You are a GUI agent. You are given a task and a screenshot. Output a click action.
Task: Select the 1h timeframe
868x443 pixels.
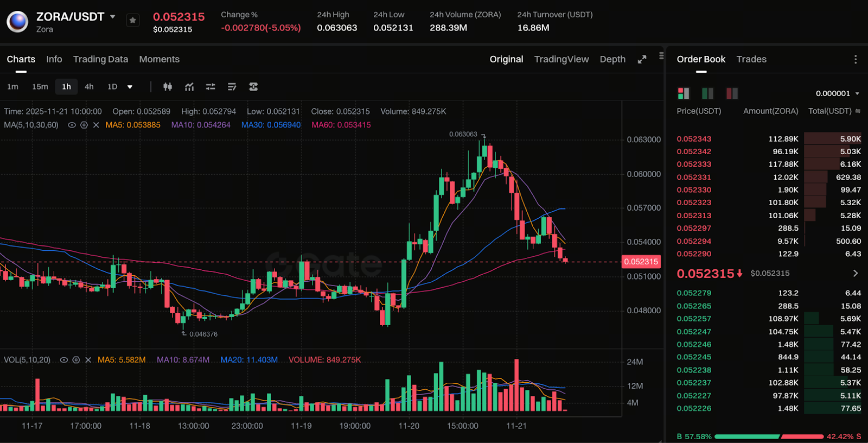tap(66, 87)
